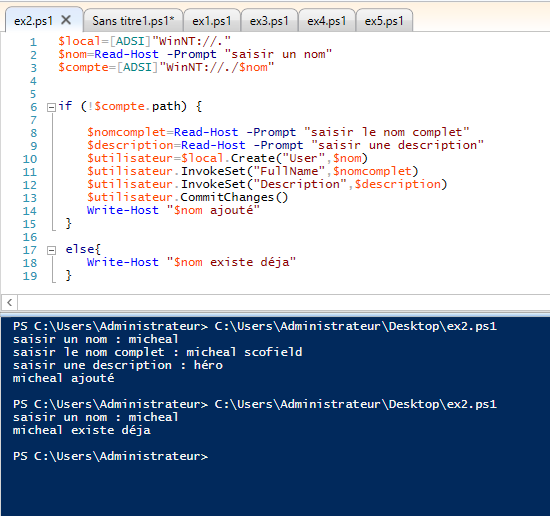The width and height of the screenshot is (550, 516).
Task: Click line number 10 in the gutter
Action: point(30,159)
